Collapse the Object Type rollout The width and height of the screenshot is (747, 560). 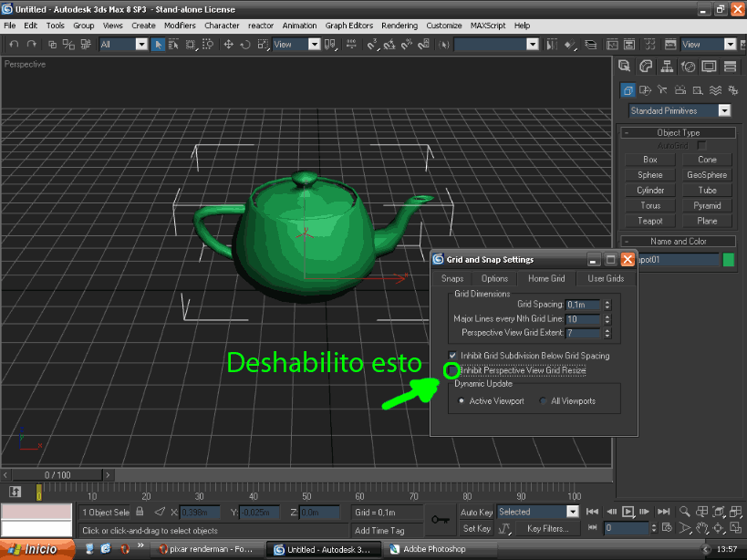(x=678, y=133)
